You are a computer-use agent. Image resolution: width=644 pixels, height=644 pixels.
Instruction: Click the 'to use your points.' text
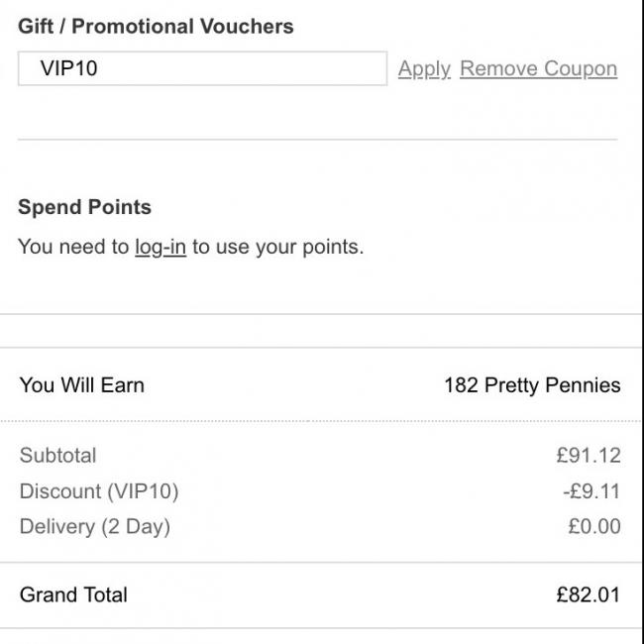(x=278, y=248)
